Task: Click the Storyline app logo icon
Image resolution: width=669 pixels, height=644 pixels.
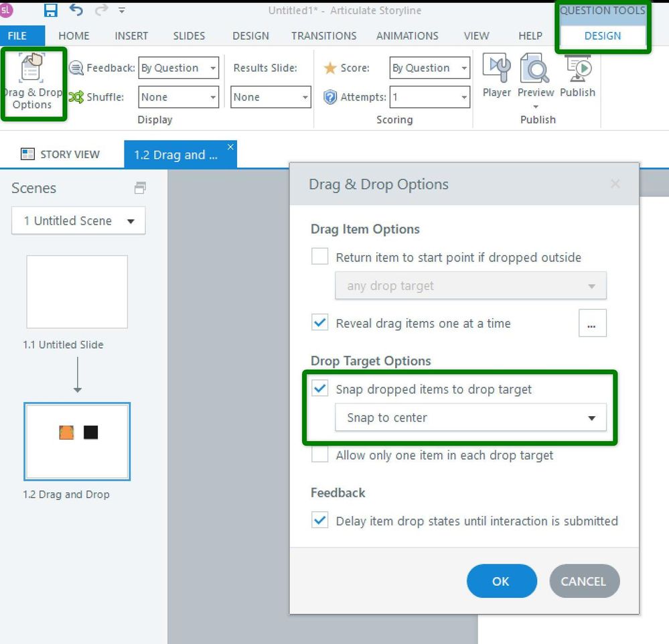Action: pos(5,10)
